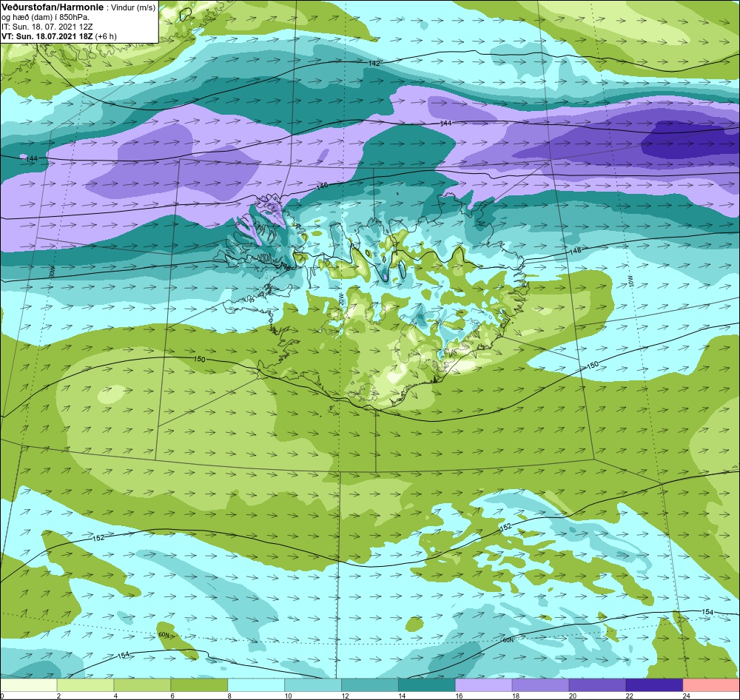Viewport: 740px width, 700px height.
Task: Click the 142 contour label
Action: pos(374,63)
